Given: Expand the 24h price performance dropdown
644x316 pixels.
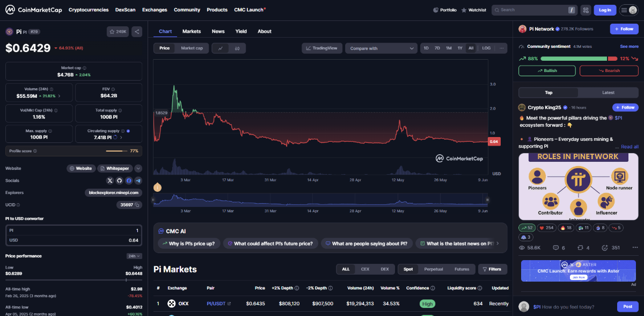Looking at the screenshot, I should 134,256.
